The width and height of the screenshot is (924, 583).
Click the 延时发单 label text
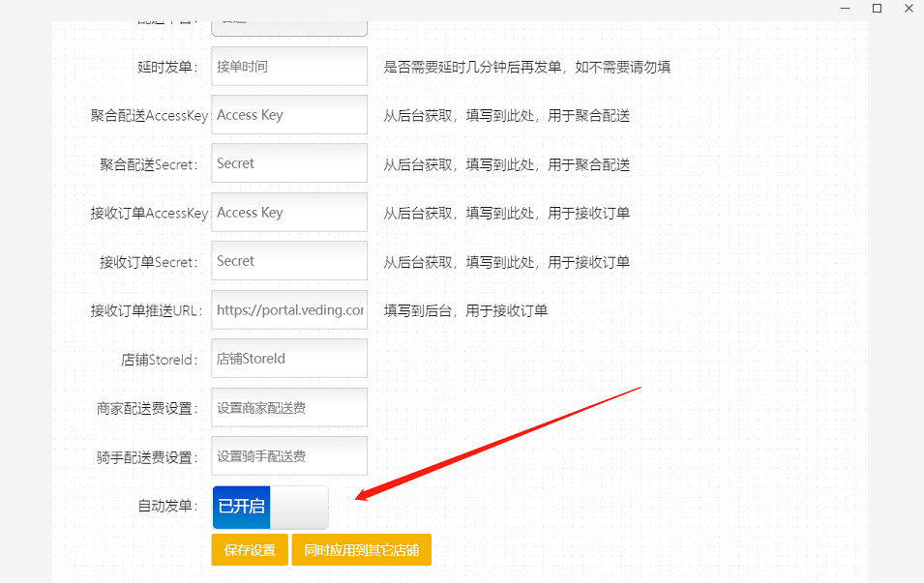point(167,68)
